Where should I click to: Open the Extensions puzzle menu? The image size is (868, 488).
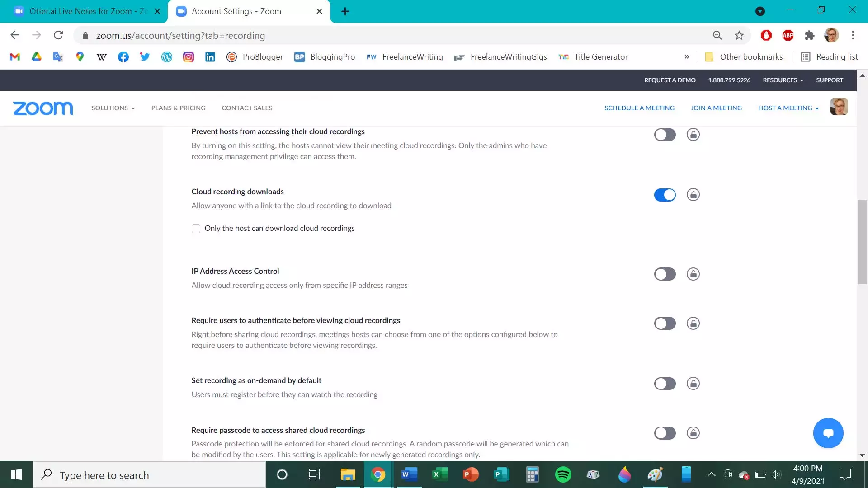[809, 35]
